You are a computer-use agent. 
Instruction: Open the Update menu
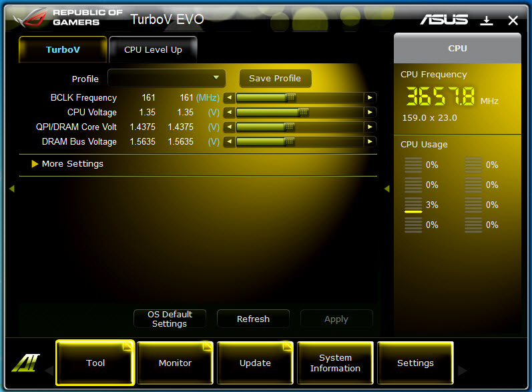(x=255, y=363)
